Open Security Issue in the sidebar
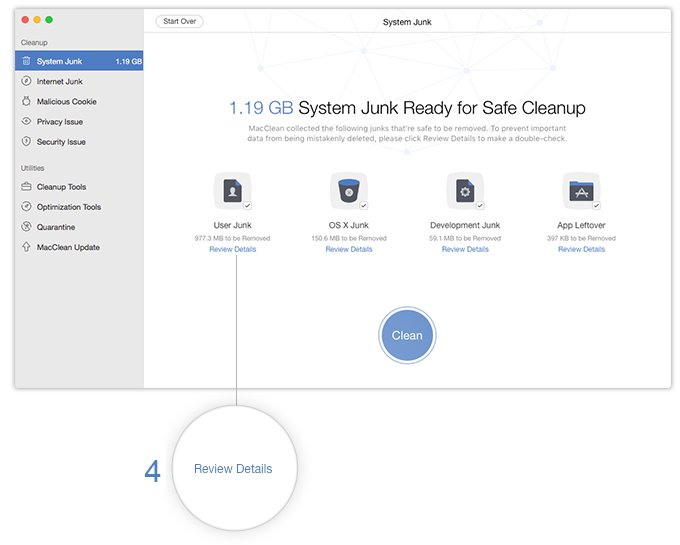680x545 pixels. click(61, 142)
